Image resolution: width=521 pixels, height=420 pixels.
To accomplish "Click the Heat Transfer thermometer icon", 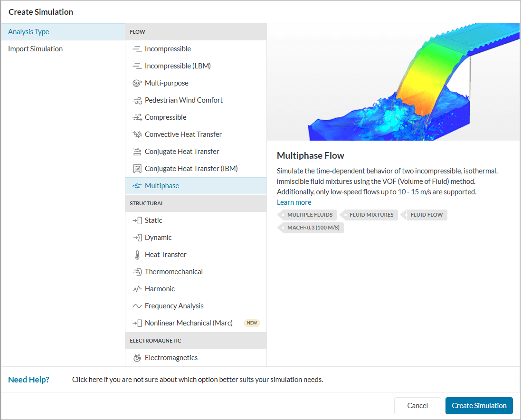I will point(137,255).
